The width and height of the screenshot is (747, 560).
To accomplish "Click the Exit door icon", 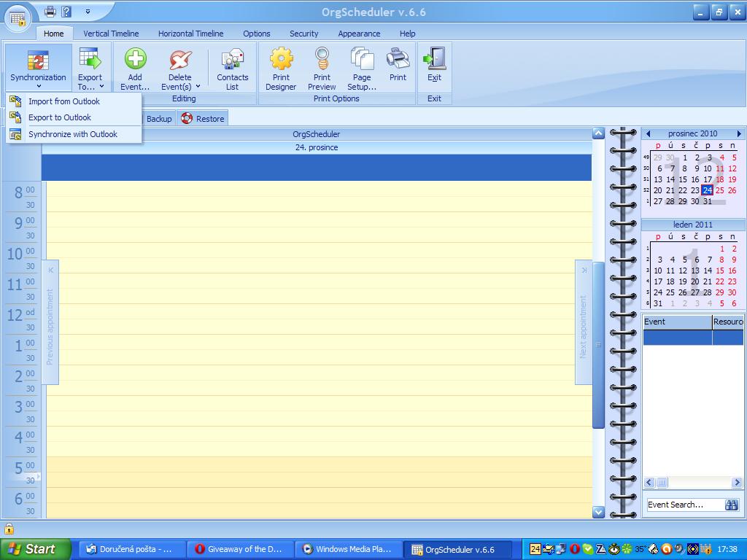I will [434, 60].
